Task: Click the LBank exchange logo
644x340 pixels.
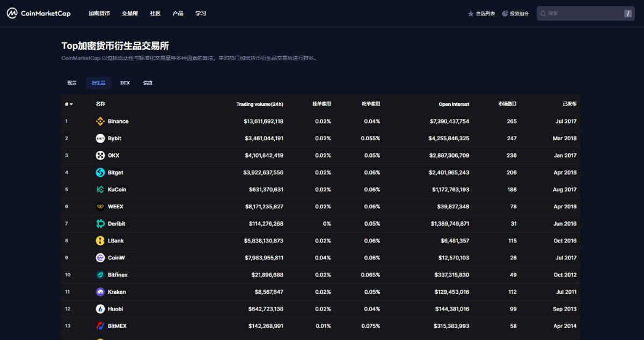Action: click(100, 241)
